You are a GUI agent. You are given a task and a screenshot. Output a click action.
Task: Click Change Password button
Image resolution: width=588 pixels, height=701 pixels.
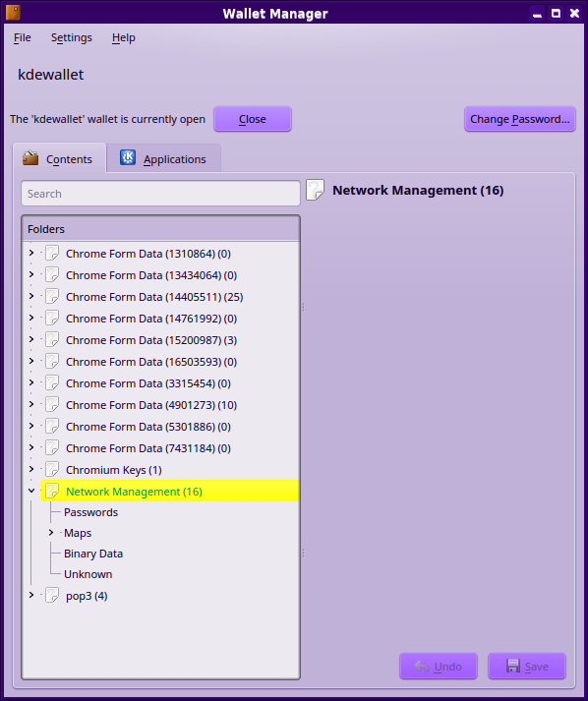[519, 119]
